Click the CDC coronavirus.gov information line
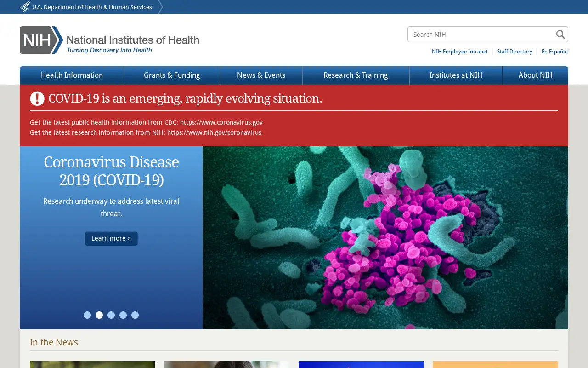This screenshot has width=588, height=368. (x=146, y=122)
